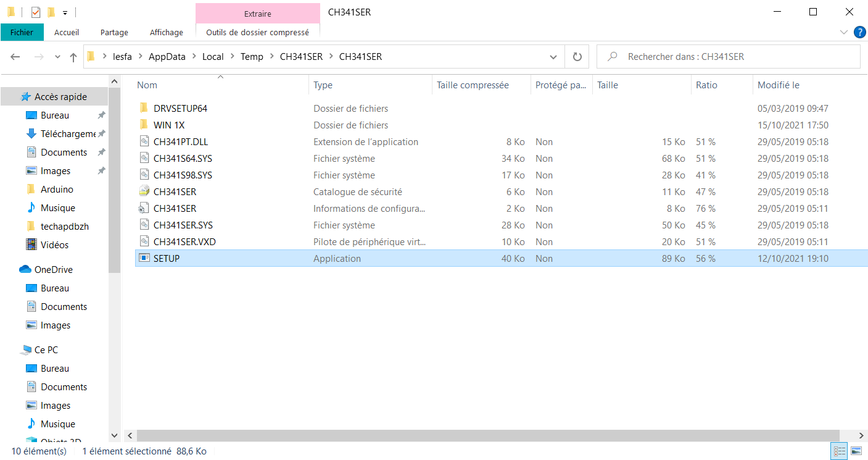Click the CH341S64.SYS file icon
Screen dimensions: 868x460
144,158
